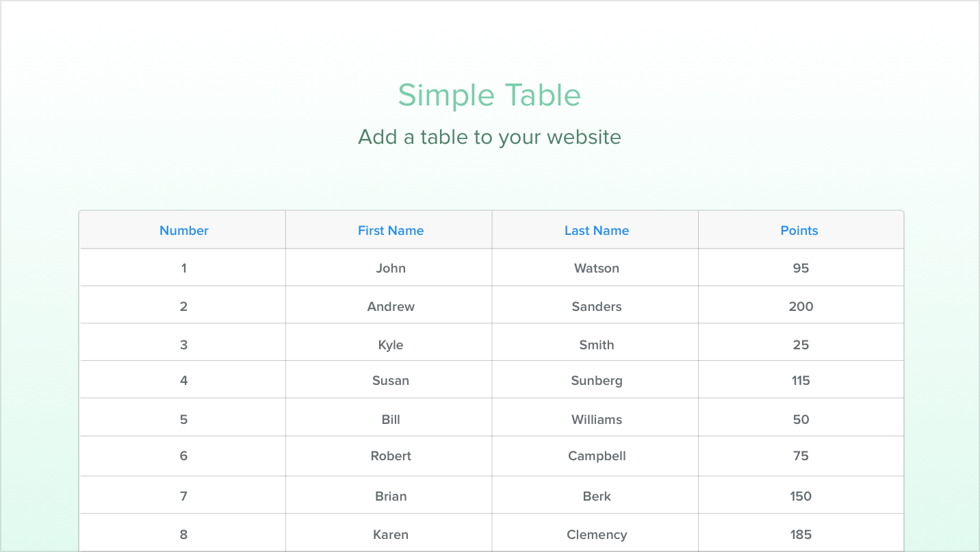This screenshot has width=980, height=552.
Task: Select the cell showing Susan
Action: (389, 380)
